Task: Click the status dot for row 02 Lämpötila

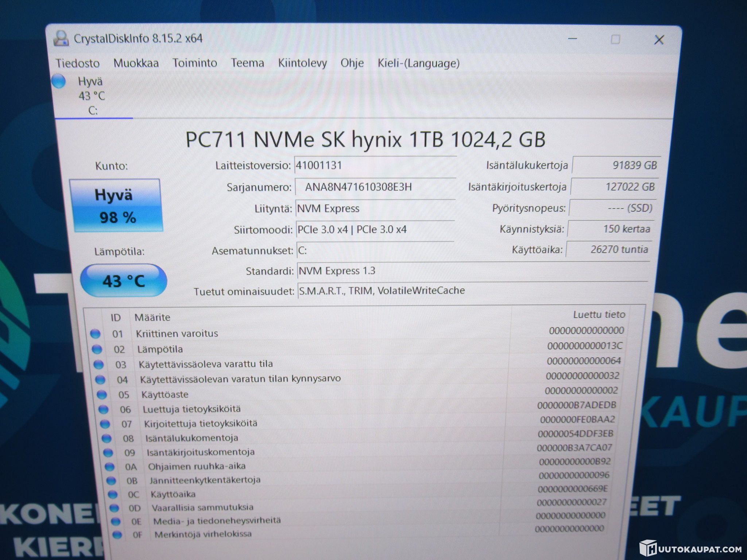Action: pos(97,349)
